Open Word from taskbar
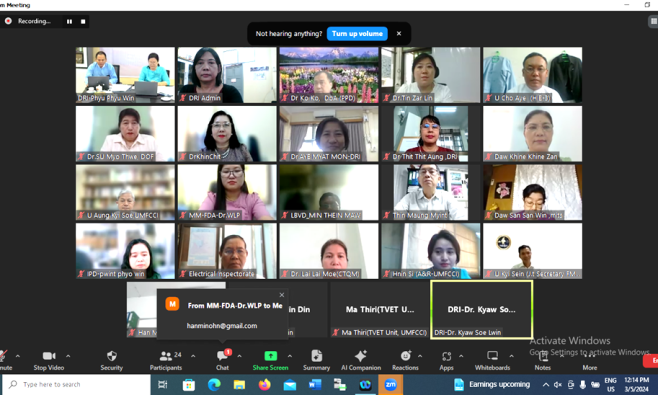The image size is (658, 395). click(x=315, y=385)
